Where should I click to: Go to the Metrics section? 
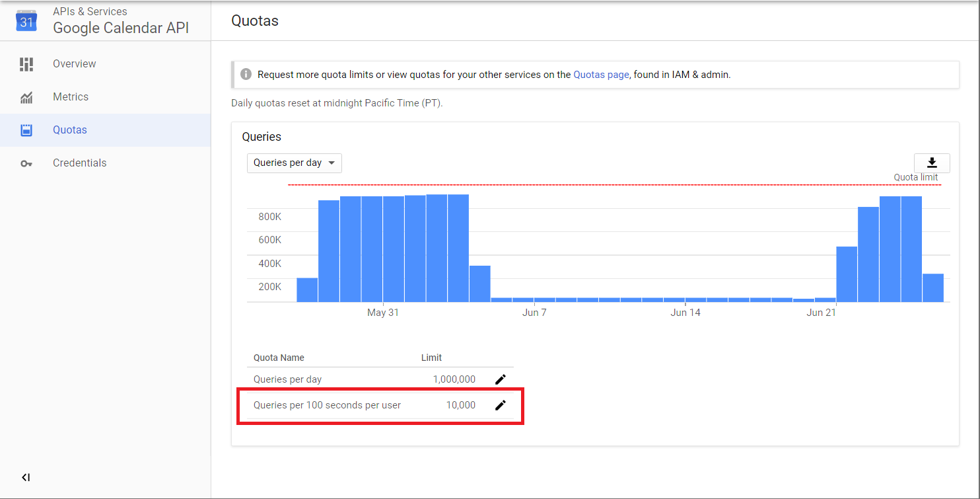tap(71, 97)
